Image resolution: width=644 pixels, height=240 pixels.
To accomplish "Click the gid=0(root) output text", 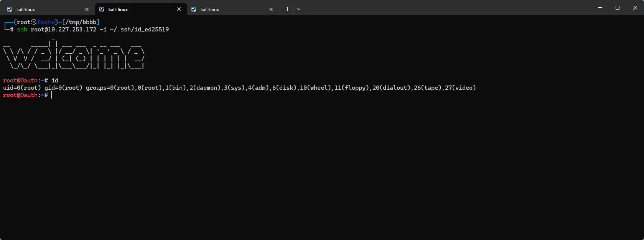I will click(x=63, y=88).
